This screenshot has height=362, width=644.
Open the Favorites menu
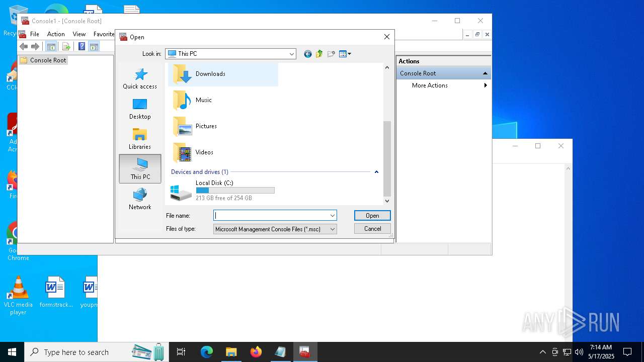pos(104,34)
